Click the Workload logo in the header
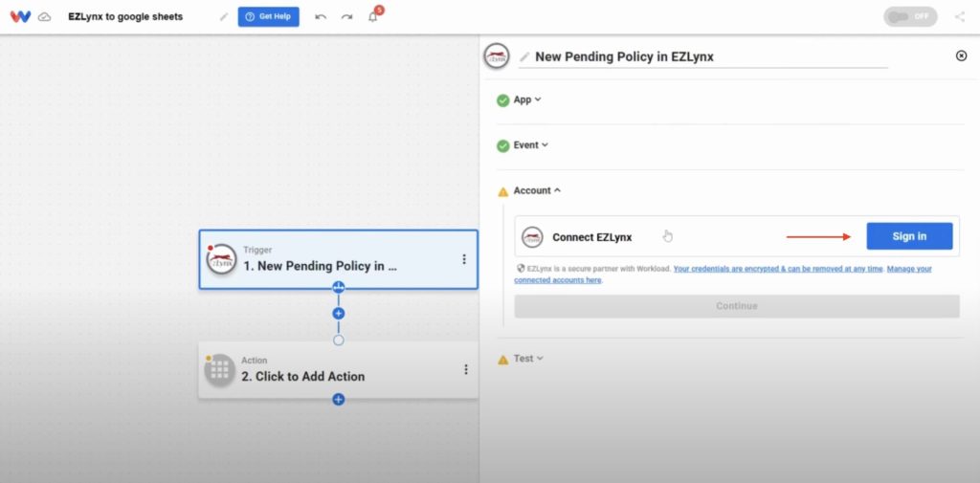The height and width of the screenshot is (483, 980). click(21, 17)
